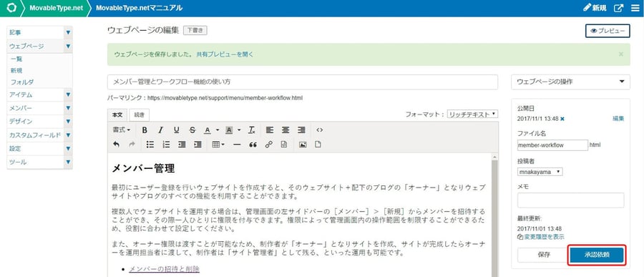Click the page title input field
644x277 pixels.
click(x=302, y=82)
